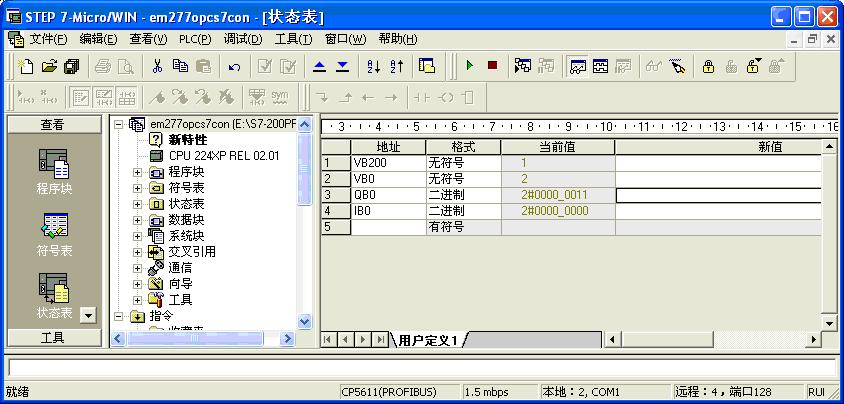Click the 查看 header button in the navigation bar
844x404 pixels.
click(x=53, y=125)
